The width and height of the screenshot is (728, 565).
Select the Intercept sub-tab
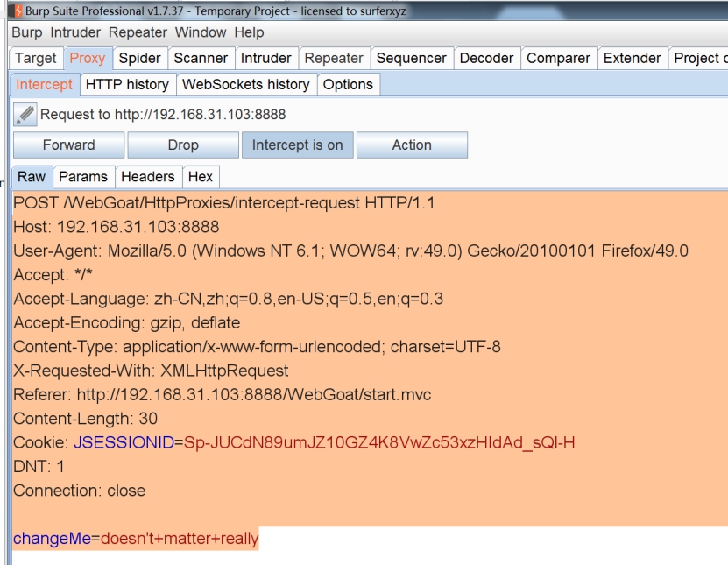pos(44,84)
